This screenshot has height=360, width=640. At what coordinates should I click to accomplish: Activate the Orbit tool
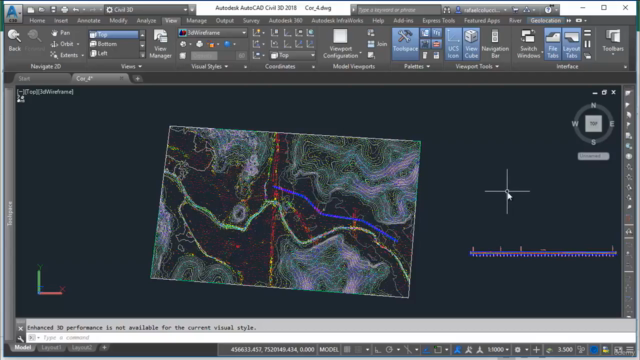click(63, 44)
